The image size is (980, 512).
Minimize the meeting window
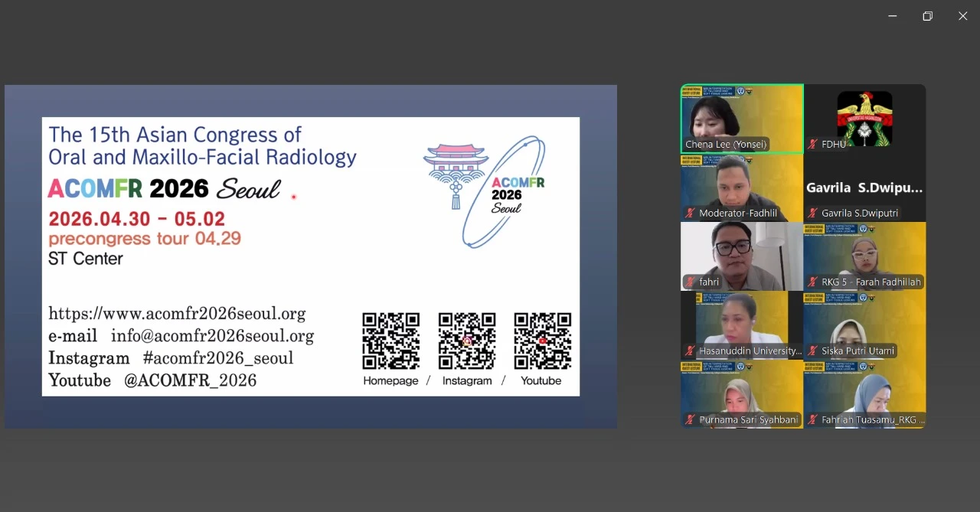893,16
